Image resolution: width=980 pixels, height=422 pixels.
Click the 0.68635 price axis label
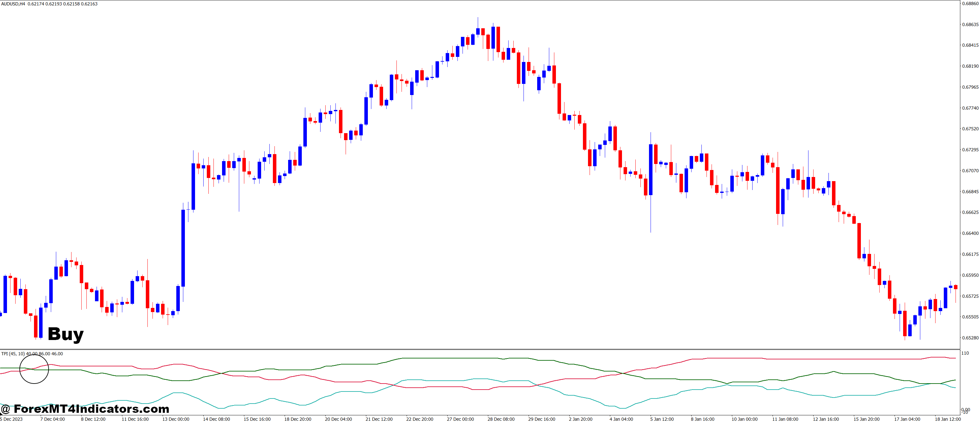tap(970, 24)
